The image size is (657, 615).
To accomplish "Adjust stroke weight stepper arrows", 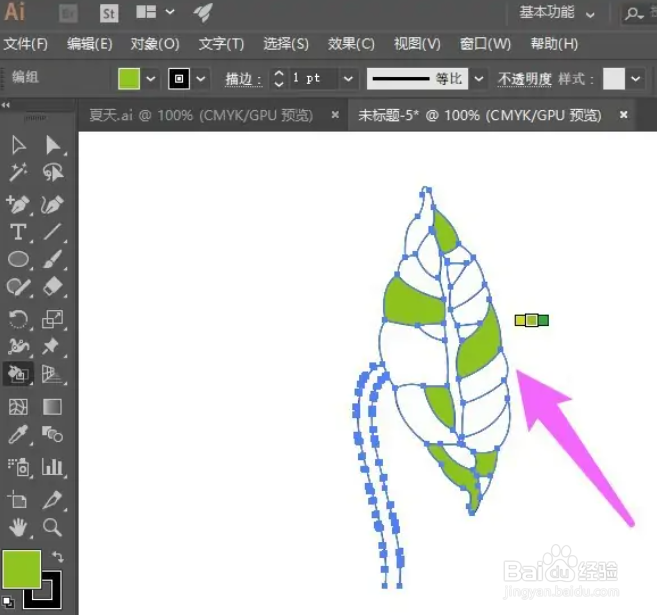I will point(279,79).
